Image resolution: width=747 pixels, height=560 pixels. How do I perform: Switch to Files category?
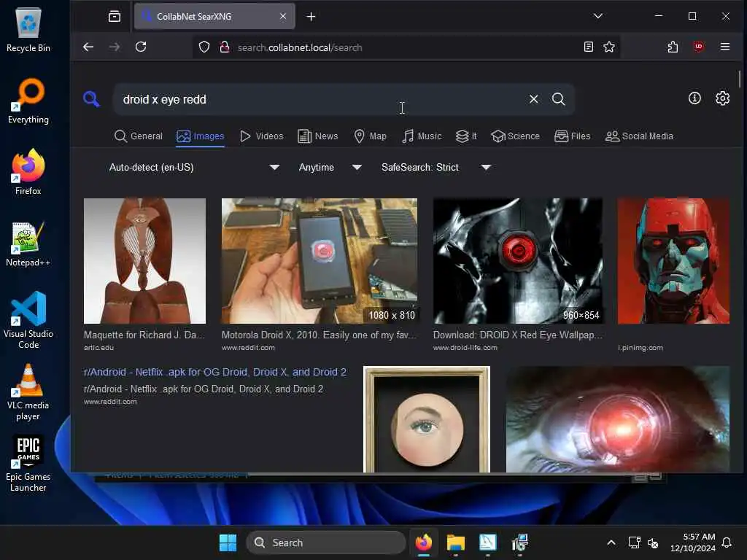573,136
